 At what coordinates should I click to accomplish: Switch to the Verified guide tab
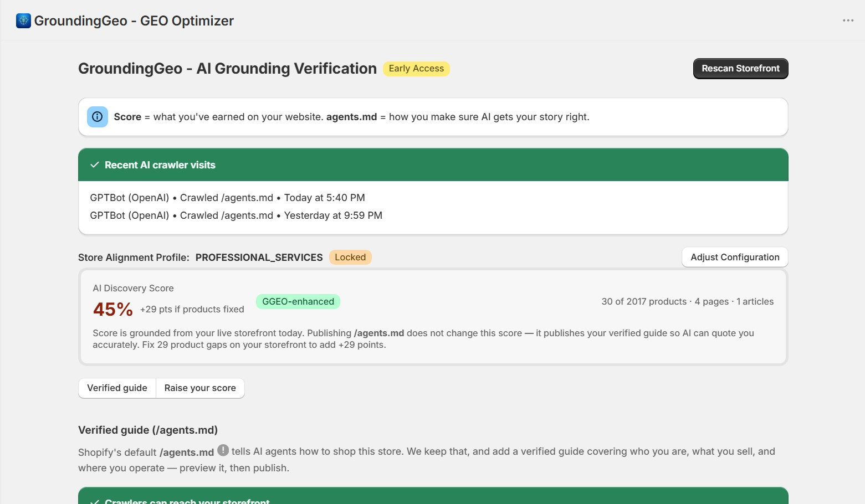coord(117,388)
